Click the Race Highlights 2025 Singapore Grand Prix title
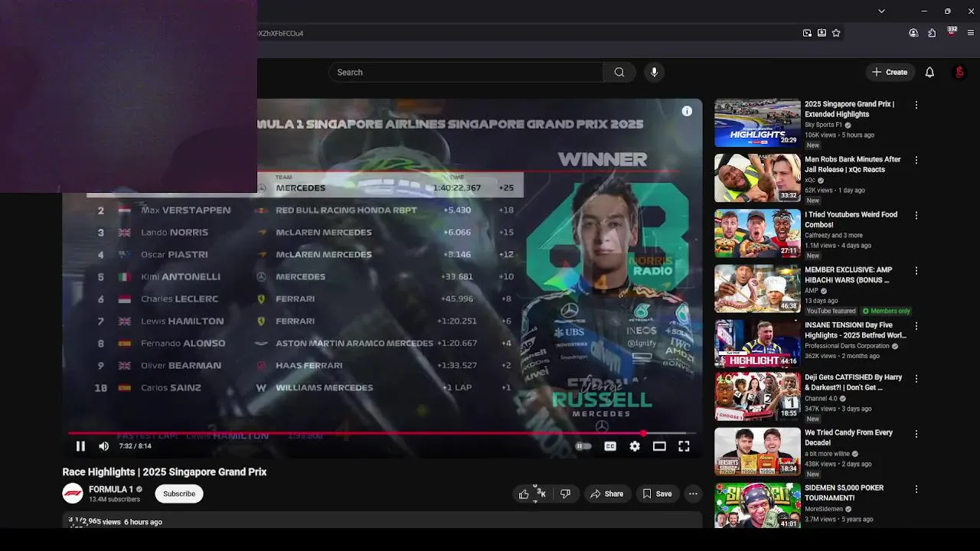The height and width of the screenshot is (551, 980). tap(165, 472)
